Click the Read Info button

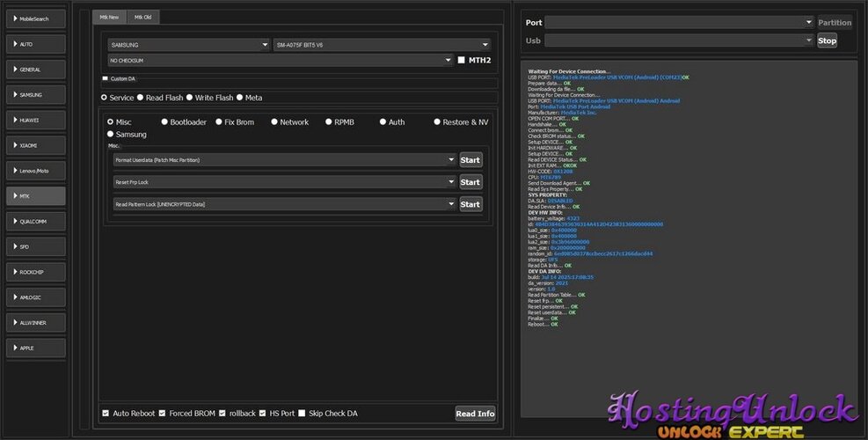[x=475, y=414]
